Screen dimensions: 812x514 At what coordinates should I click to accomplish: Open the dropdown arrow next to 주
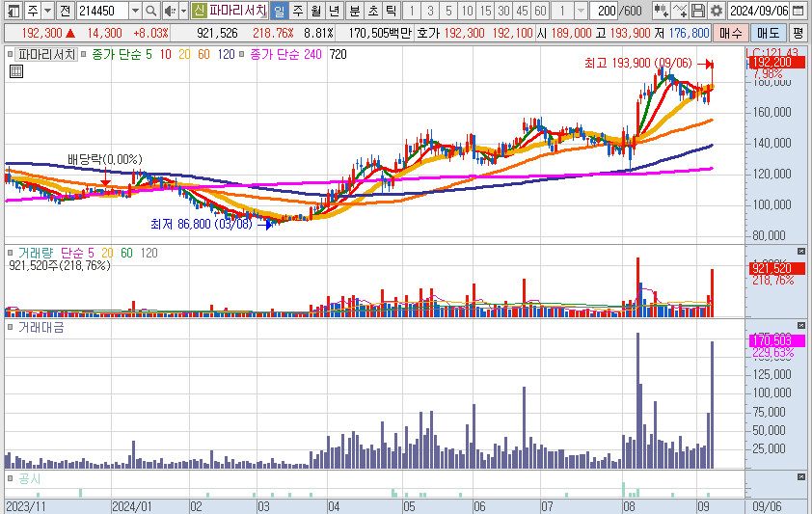pos(48,11)
